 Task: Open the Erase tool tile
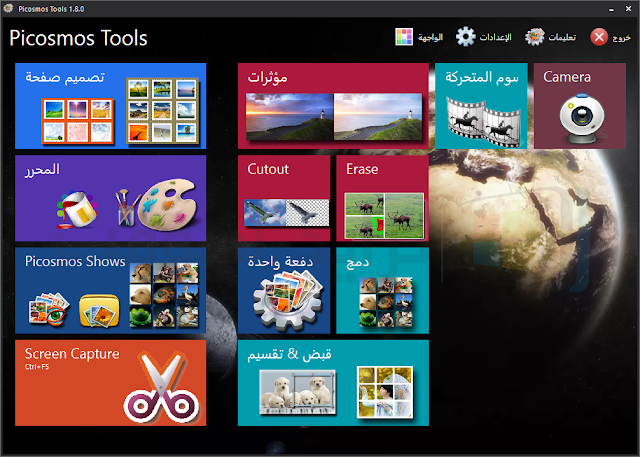(x=382, y=198)
